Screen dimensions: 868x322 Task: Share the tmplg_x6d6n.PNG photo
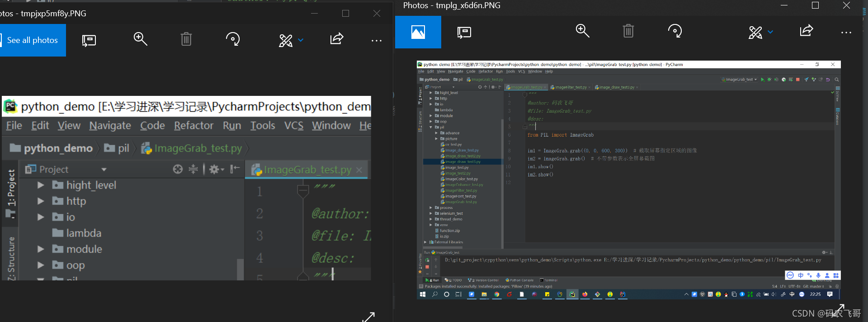(x=807, y=31)
